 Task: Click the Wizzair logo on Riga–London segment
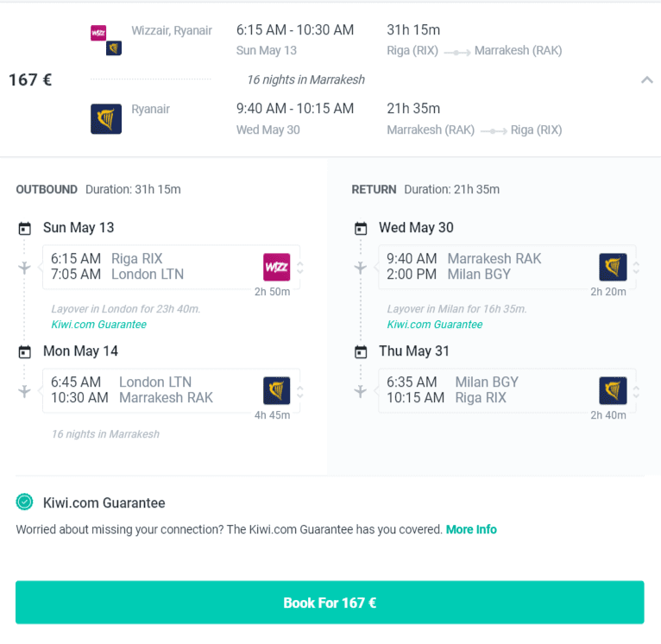[x=276, y=267]
